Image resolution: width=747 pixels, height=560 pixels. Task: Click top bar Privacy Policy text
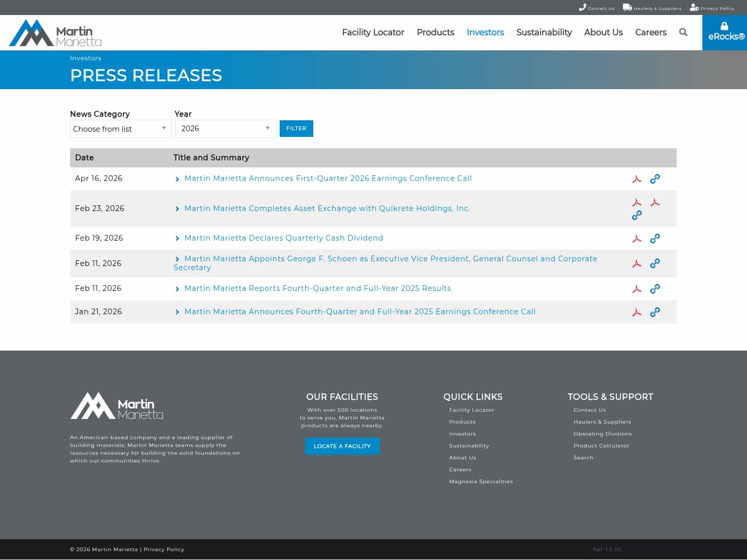[717, 8]
